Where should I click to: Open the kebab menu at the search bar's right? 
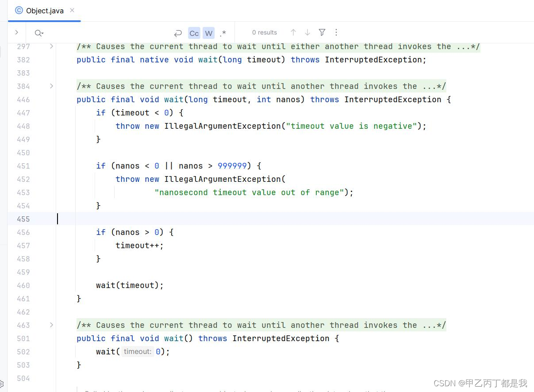pyautogui.click(x=336, y=32)
